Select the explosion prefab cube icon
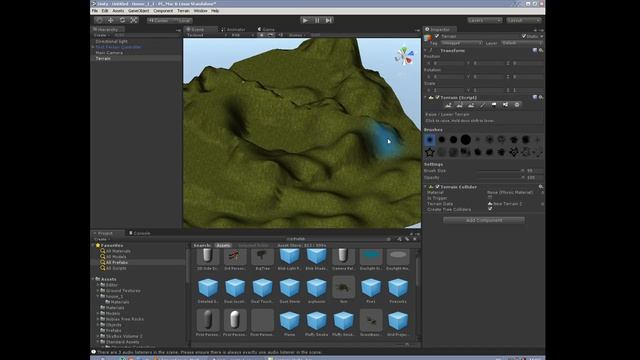Viewport: 640px width, 360px height. click(x=316, y=288)
